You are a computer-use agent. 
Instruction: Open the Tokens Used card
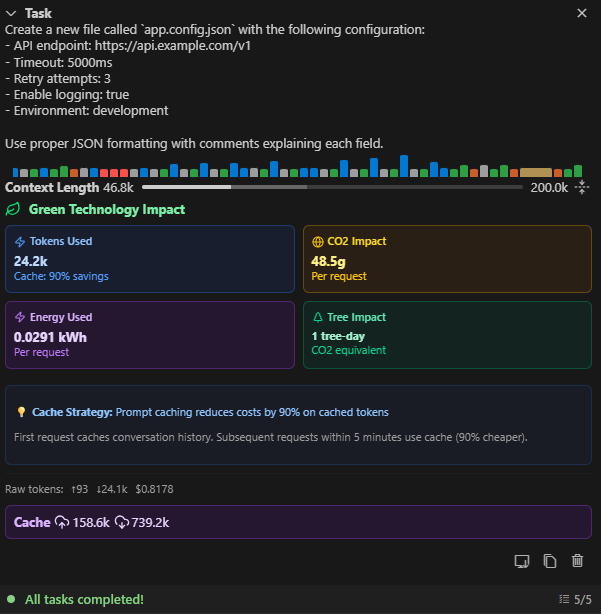pos(150,259)
